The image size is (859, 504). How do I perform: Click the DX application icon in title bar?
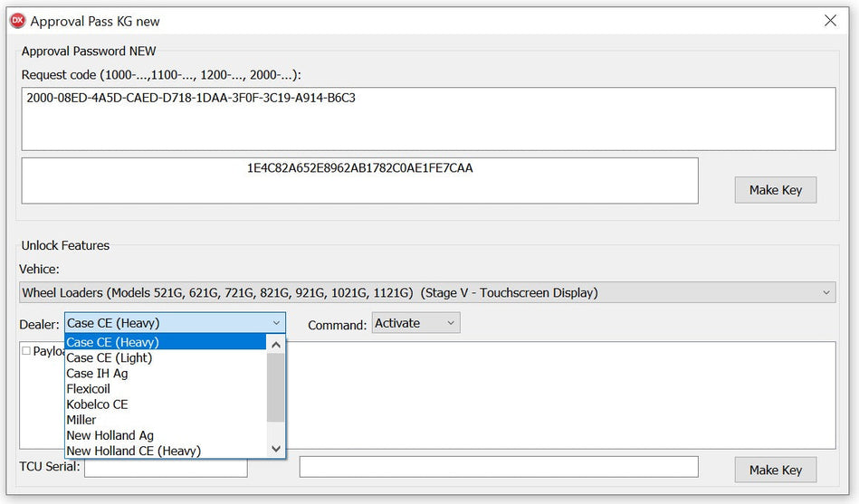coord(17,20)
